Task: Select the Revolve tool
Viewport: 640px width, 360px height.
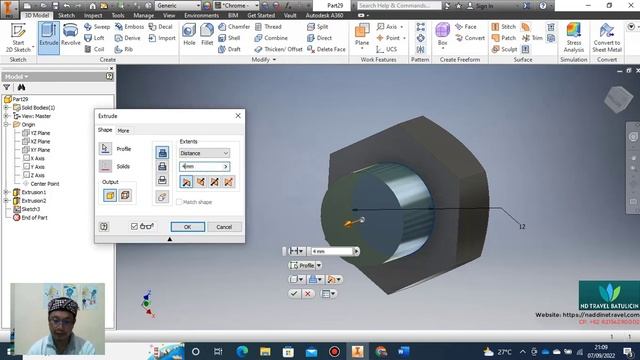Action: coord(71,35)
